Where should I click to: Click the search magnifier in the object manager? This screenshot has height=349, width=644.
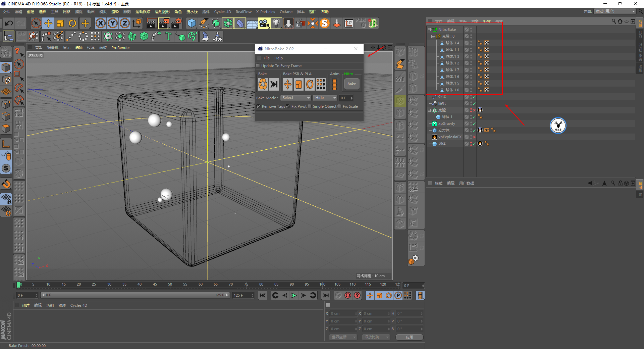(613, 21)
